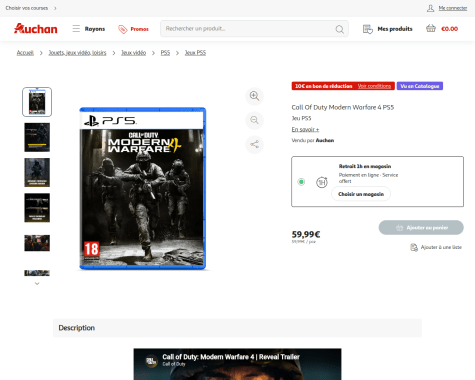The width and height of the screenshot is (475, 380).
Task: Select the third product thumbnail
Action: point(37,172)
